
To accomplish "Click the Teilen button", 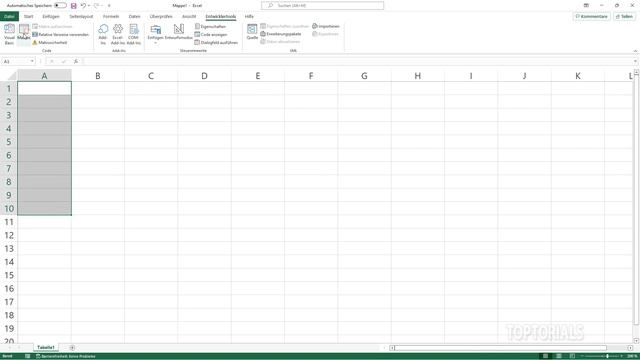I will click(x=624, y=17).
